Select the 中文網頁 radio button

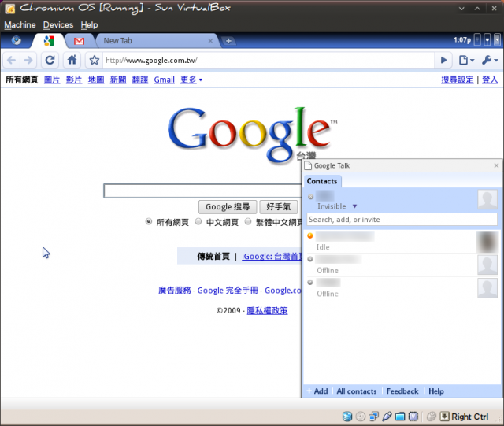pos(198,221)
